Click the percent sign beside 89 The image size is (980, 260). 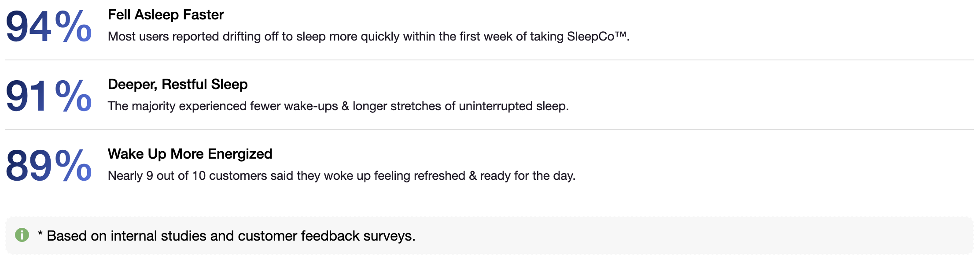[73, 165]
